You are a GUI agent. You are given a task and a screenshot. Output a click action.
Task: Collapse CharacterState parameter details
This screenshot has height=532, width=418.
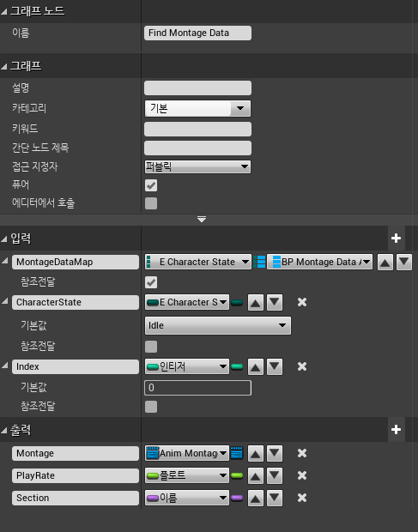[5, 301]
